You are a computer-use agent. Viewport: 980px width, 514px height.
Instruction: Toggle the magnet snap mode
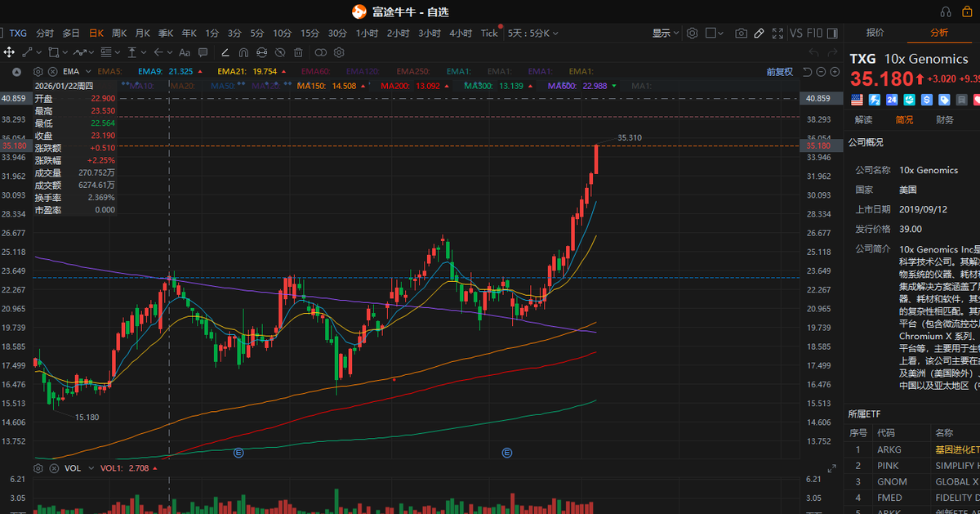pos(243,52)
